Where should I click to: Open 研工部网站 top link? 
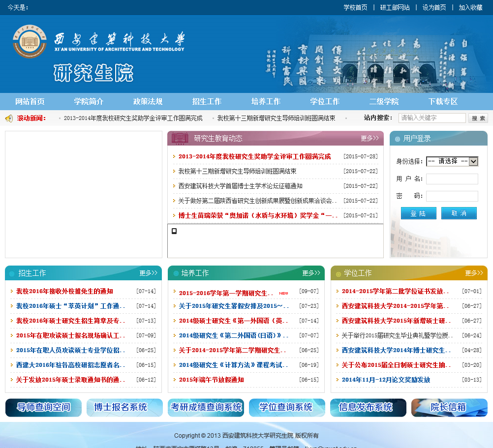click(x=395, y=7)
